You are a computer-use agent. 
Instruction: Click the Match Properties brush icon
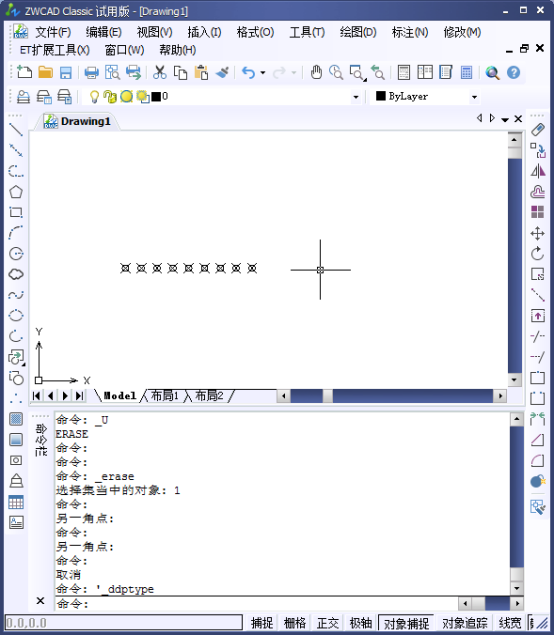pos(222,73)
